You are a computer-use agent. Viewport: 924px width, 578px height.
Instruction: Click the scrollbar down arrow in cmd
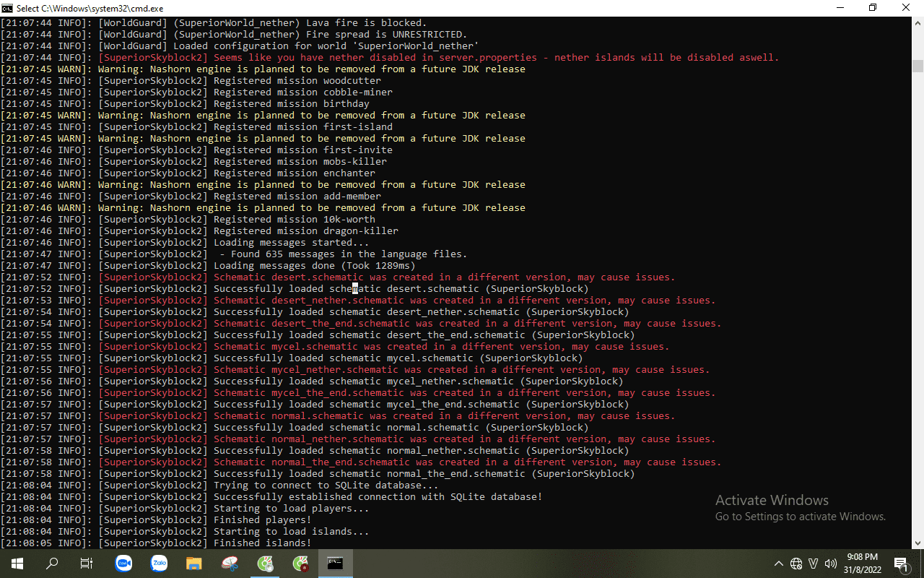[918, 543]
